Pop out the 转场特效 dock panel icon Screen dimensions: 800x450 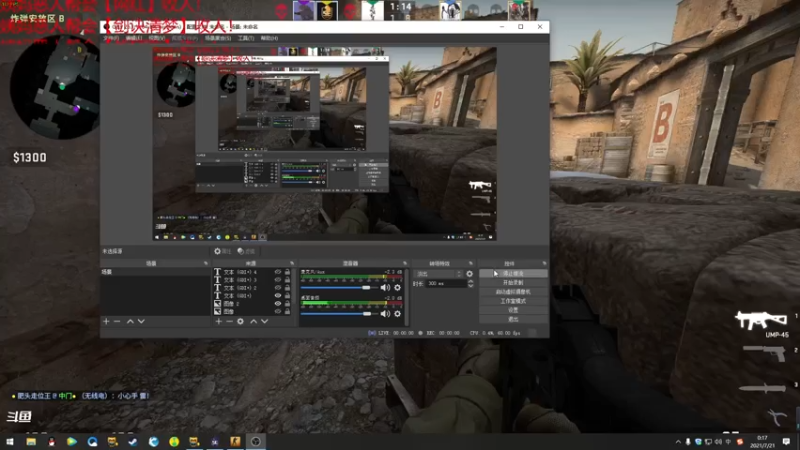(x=470, y=263)
